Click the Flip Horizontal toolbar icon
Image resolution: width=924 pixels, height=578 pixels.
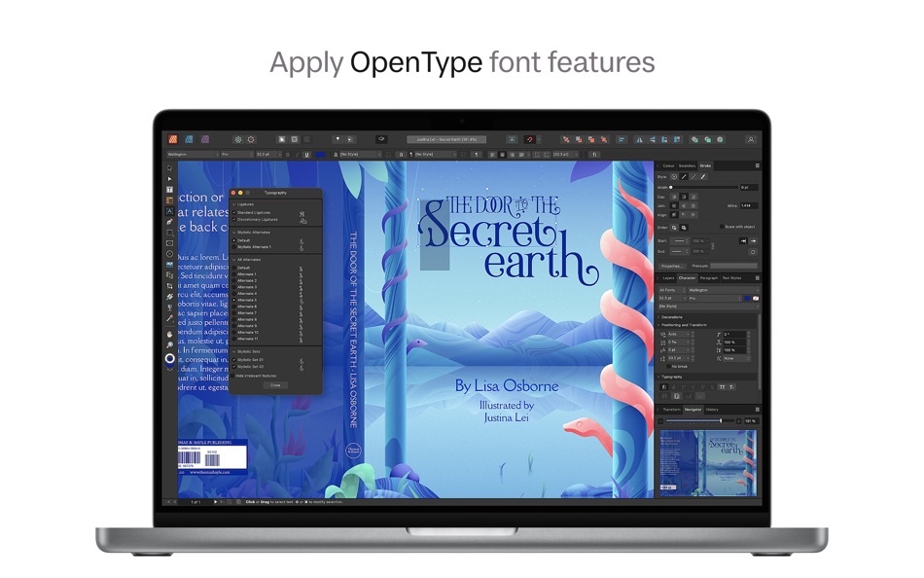(639, 140)
